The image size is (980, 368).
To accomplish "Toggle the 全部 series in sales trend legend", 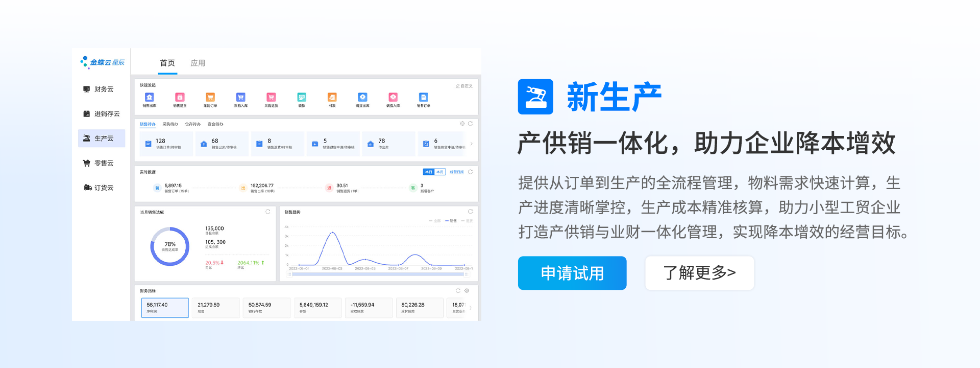I will click(435, 221).
